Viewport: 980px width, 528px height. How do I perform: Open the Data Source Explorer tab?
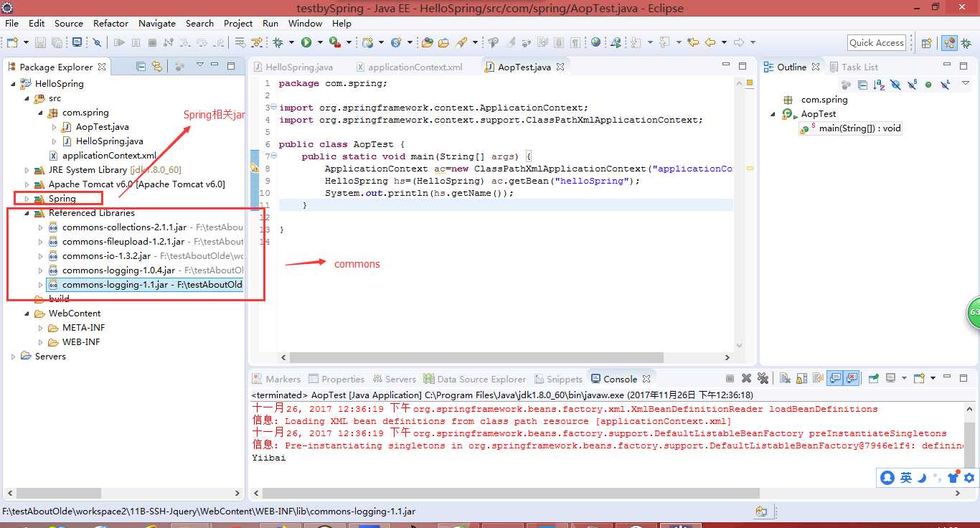point(475,379)
